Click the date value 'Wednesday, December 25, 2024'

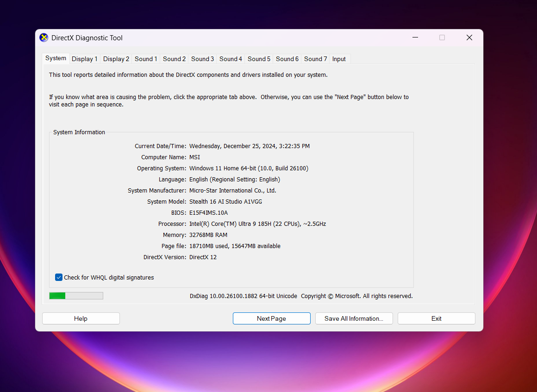pyautogui.click(x=232, y=146)
